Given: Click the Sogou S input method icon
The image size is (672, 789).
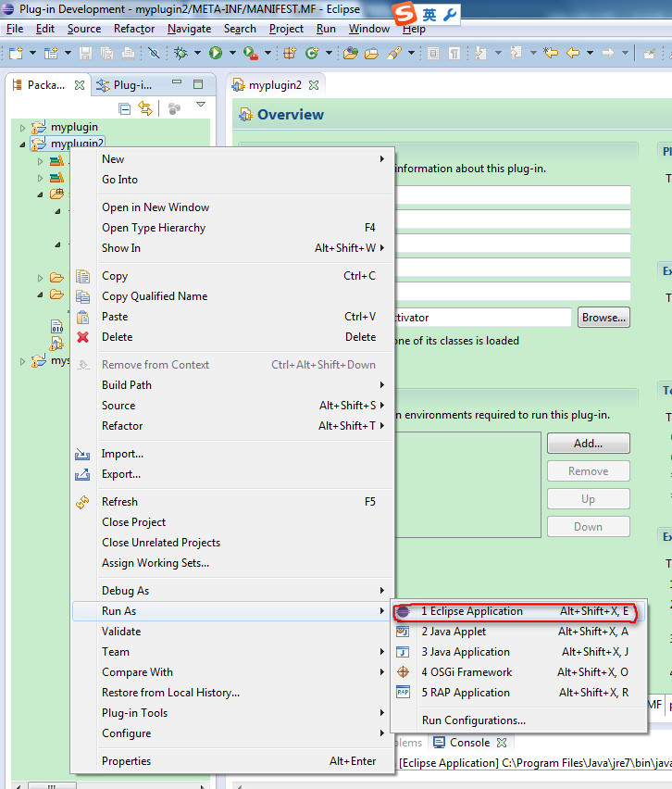Looking at the screenshot, I should [404, 13].
